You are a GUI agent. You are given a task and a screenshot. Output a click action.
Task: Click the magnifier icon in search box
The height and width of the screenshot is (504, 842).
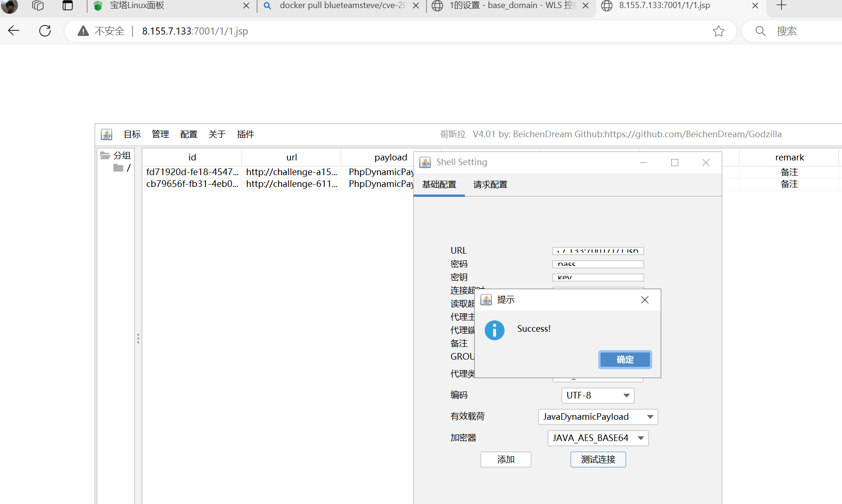pos(760,31)
